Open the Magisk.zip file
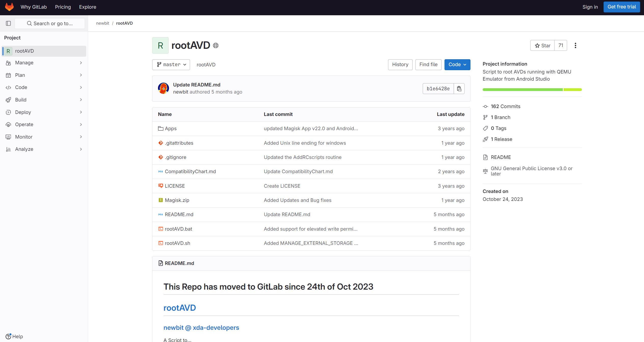The height and width of the screenshot is (342, 644). [x=177, y=200]
